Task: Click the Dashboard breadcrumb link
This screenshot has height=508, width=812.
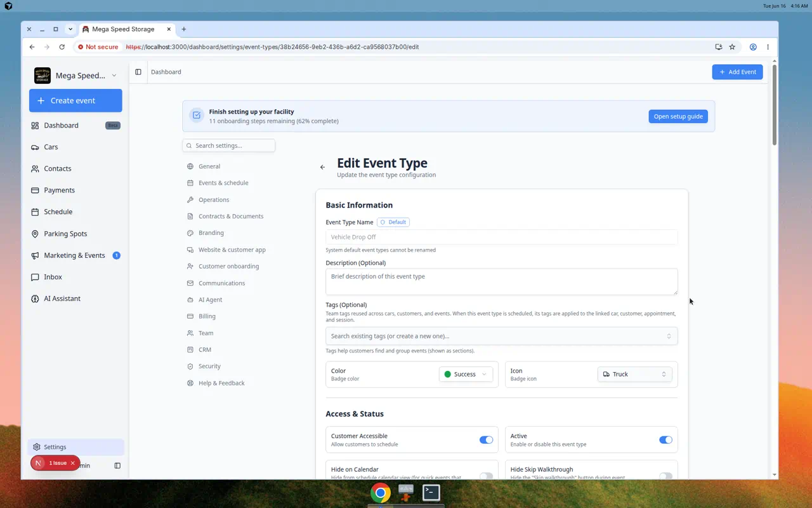Action: pos(166,72)
